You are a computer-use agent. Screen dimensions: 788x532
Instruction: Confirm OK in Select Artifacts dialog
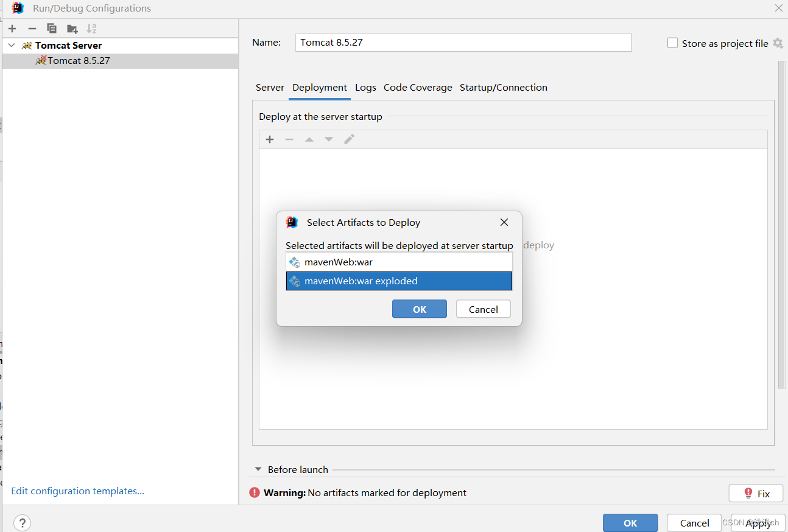click(x=420, y=309)
